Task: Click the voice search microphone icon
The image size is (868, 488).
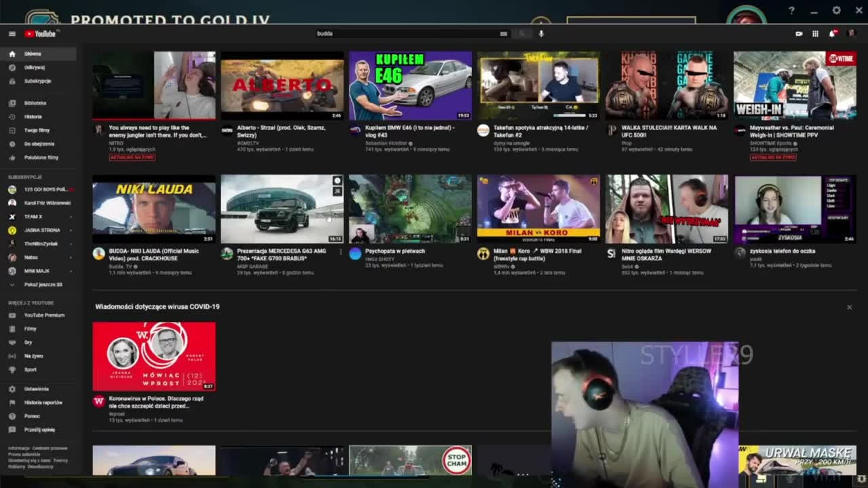Action: [x=541, y=33]
